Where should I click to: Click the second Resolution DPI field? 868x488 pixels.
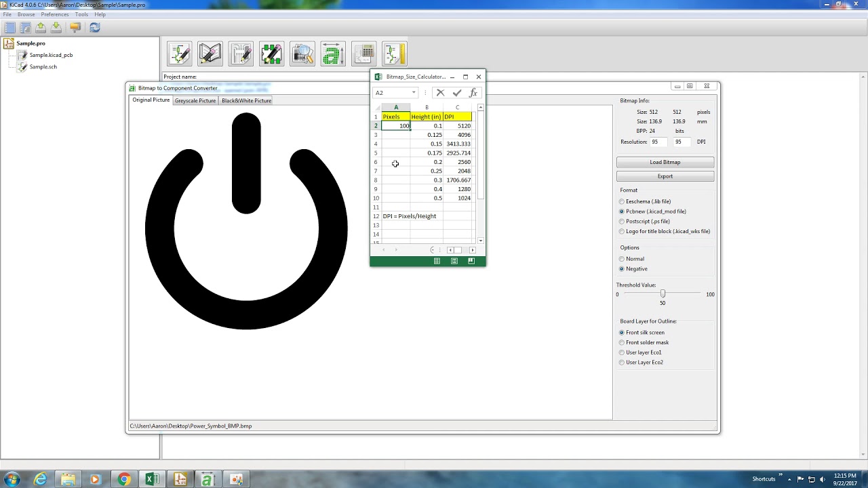(682, 142)
